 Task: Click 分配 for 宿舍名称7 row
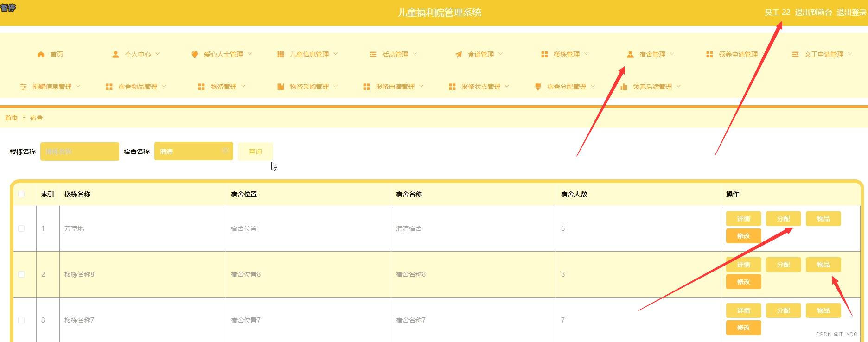784,310
